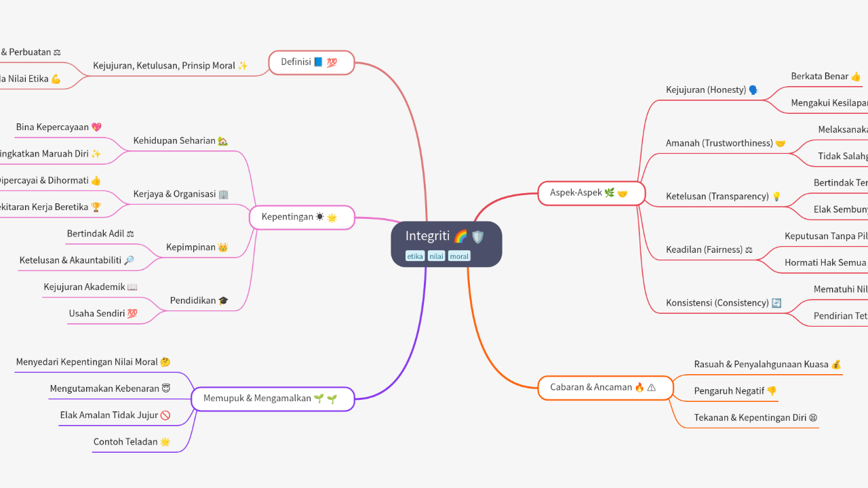Select the Kepentingan node

(x=302, y=218)
